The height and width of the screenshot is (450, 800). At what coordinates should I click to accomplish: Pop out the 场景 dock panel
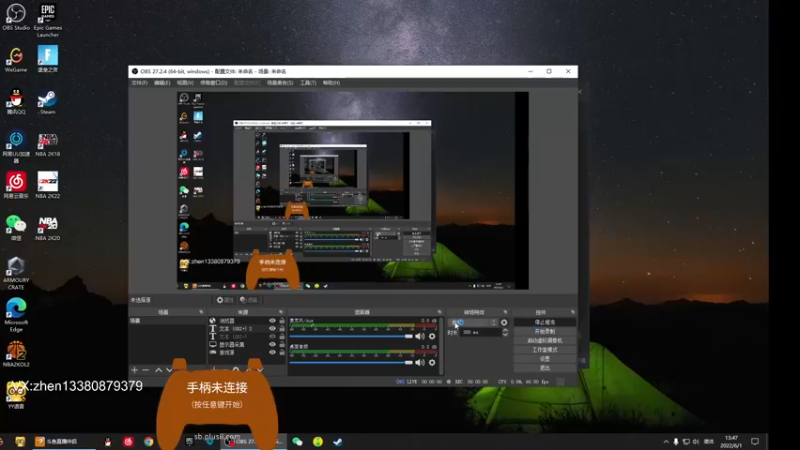point(201,312)
